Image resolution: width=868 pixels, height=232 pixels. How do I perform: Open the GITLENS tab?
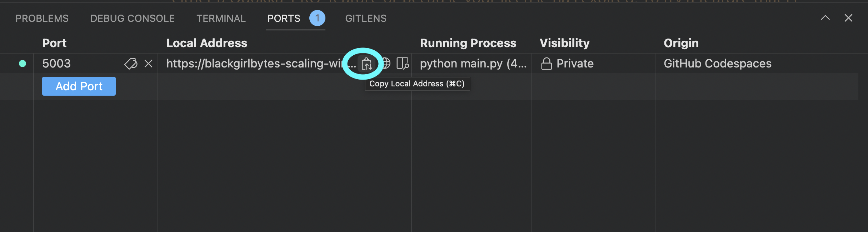[x=366, y=18]
